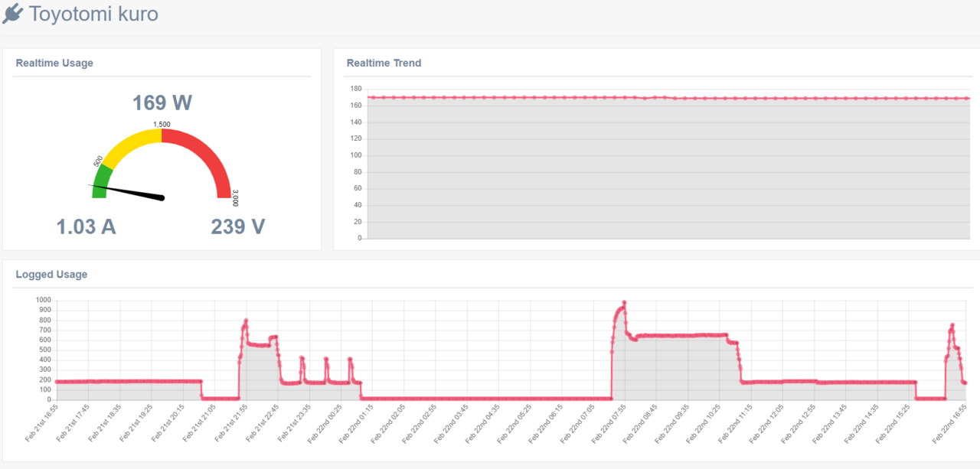The width and height of the screenshot is (980, 469).
Task: Click the 1,500 gauge scale label
Action: [162, 124]
